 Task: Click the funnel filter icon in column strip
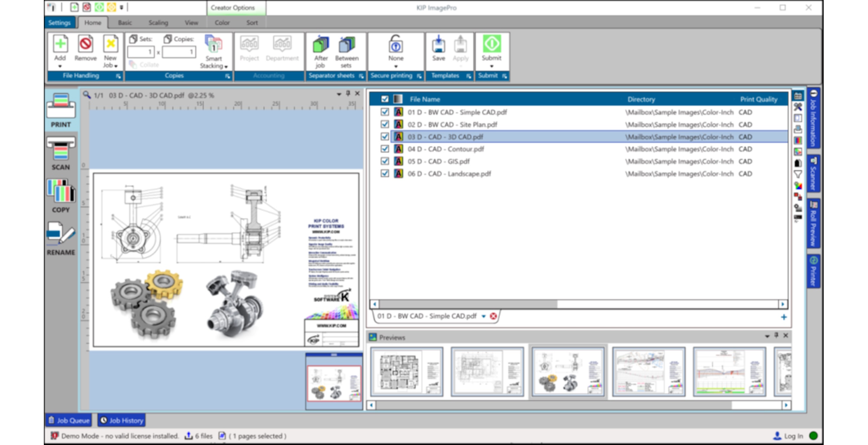pyautogui.click(x=798, y=174)
